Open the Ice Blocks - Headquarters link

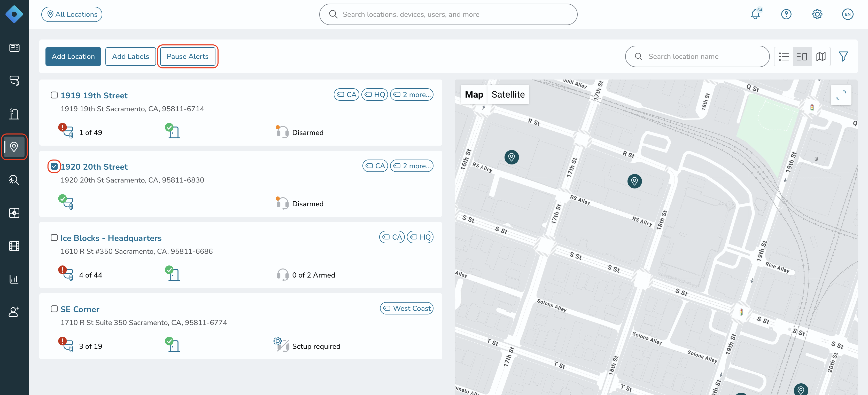pyautogui.click(x=111, y=238)
